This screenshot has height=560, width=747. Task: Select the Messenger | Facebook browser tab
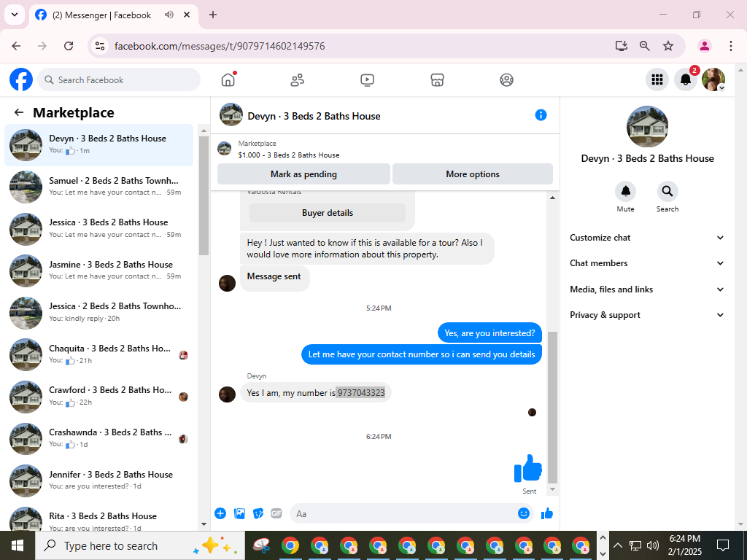pyautogui.click(x=112, y=15)
